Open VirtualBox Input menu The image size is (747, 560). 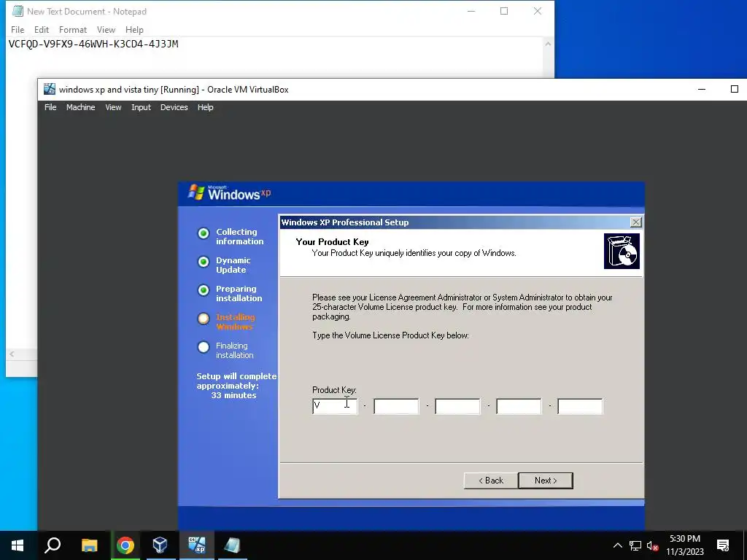coord(141,107)
